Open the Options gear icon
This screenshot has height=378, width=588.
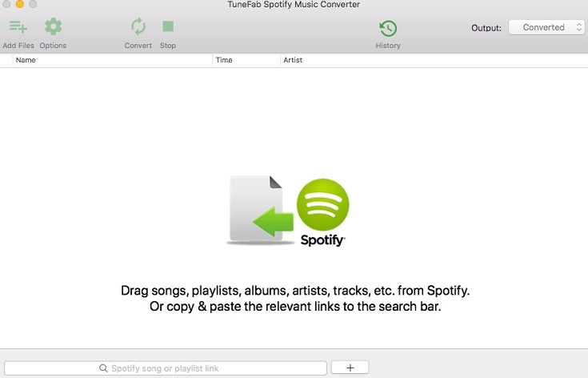click(x=53, y=26)
